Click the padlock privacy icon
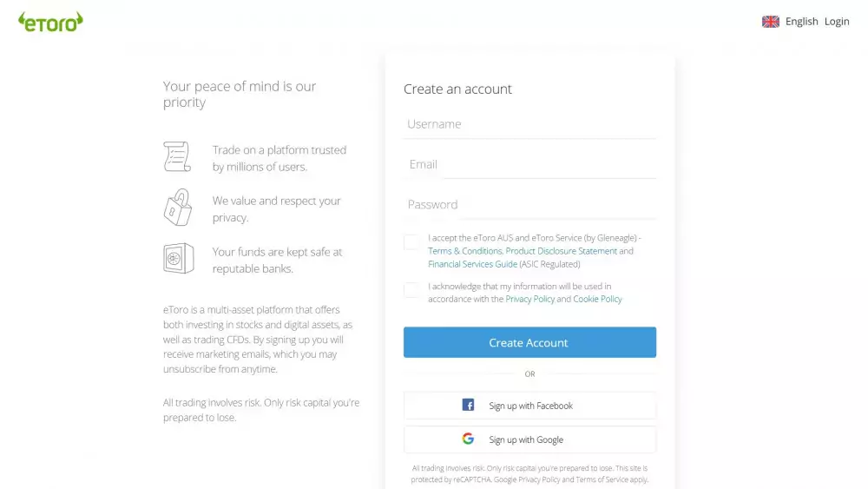The height and width of the screenshot is (489, 868). (178, 207)
